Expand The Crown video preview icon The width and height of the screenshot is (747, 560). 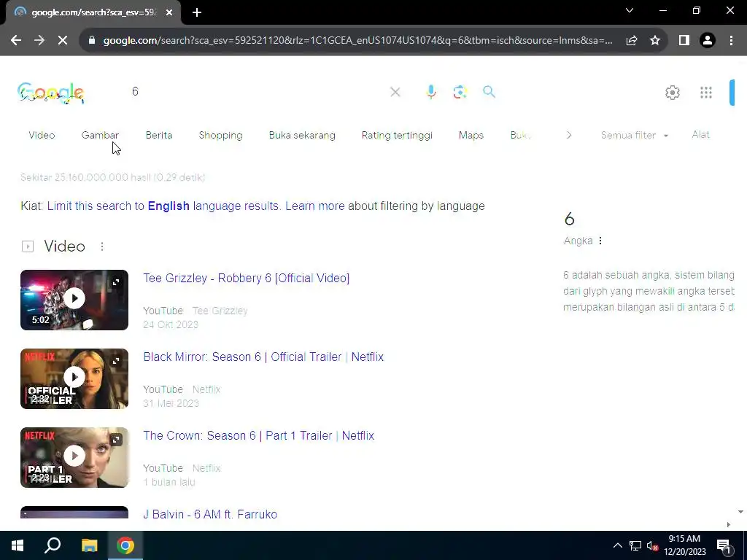pos(116,440)
